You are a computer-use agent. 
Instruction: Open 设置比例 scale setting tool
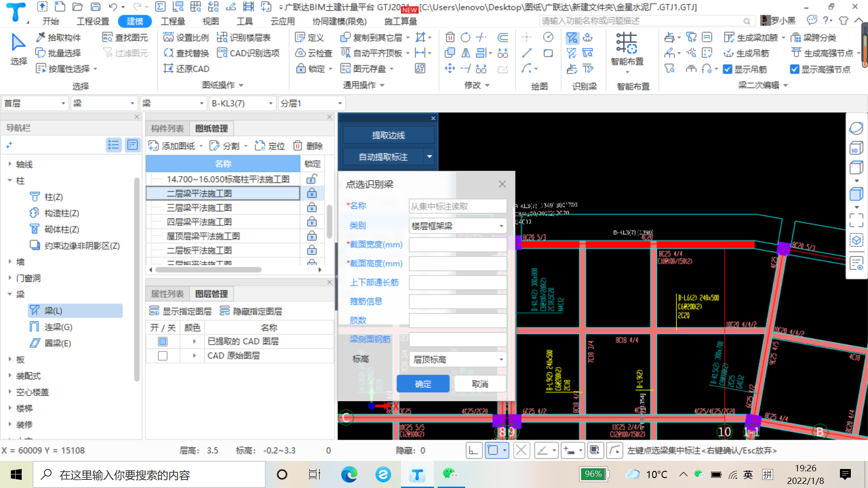point(186,38)
